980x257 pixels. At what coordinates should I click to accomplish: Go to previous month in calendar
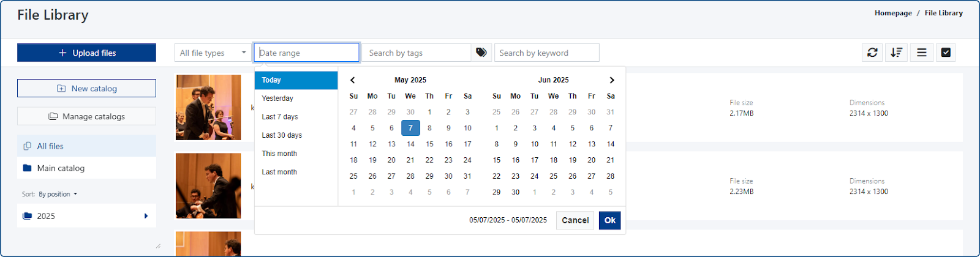tap(353, 80)
